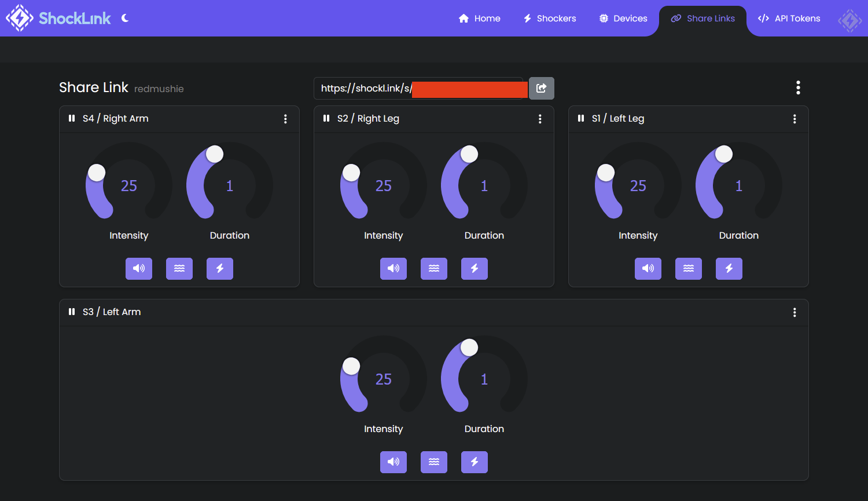The height and width of the screenshot is (501, 868).
Task: Start vibration for S4 / Right Arm
Action: pos(179,268)
